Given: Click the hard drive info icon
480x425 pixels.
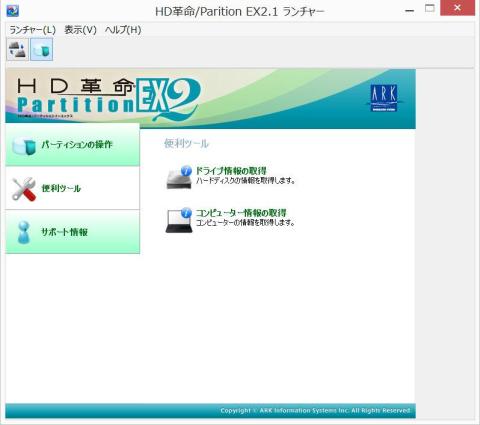Looking at the screenshot, I should 179,177.
